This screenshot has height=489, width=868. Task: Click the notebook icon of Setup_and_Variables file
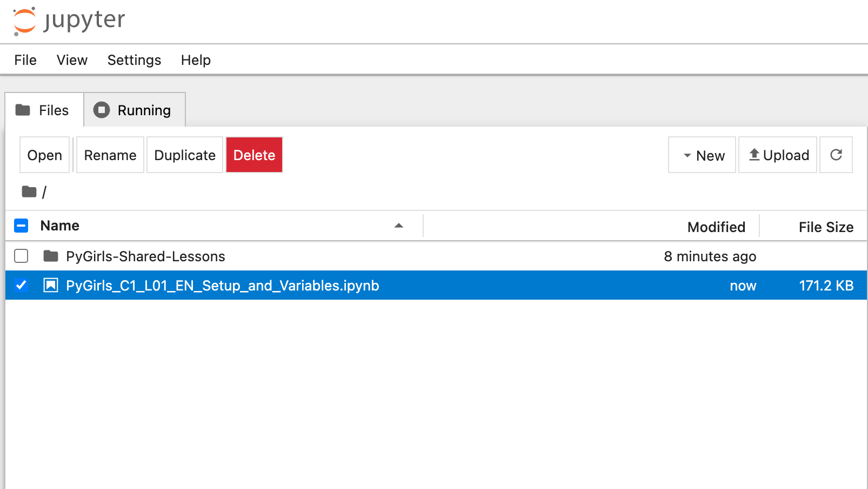[51, 285]
